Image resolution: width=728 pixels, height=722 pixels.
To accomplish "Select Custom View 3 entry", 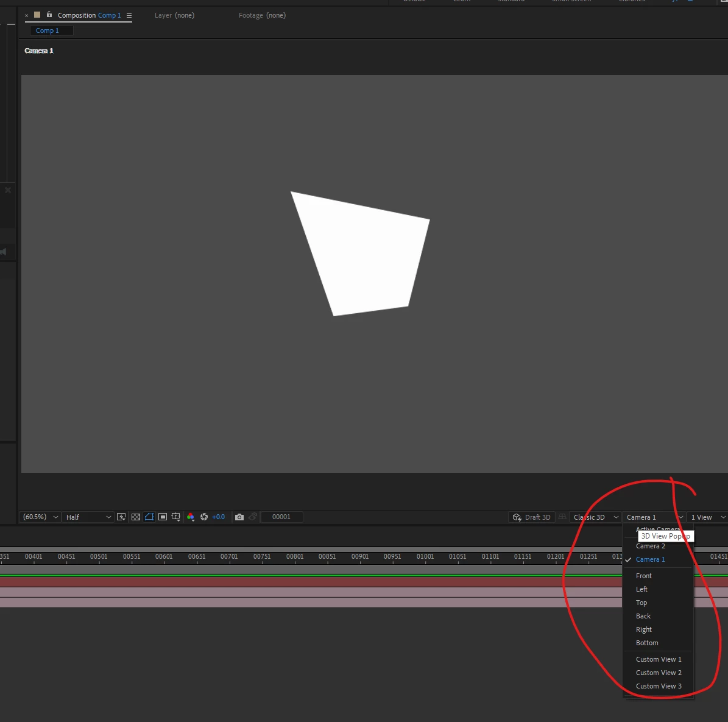I will point(658,686).
